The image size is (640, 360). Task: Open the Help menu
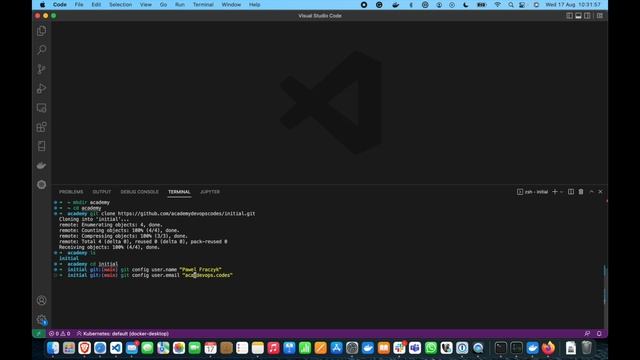point(255,4)
